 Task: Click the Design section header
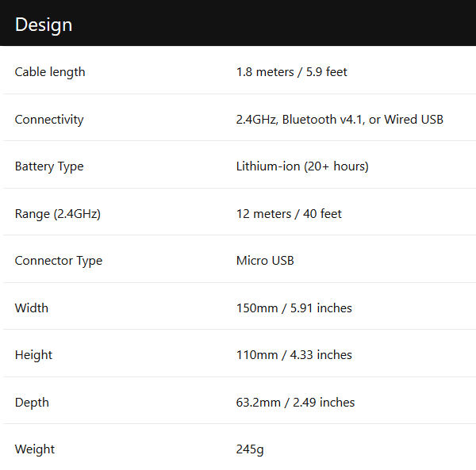(44, 25)
